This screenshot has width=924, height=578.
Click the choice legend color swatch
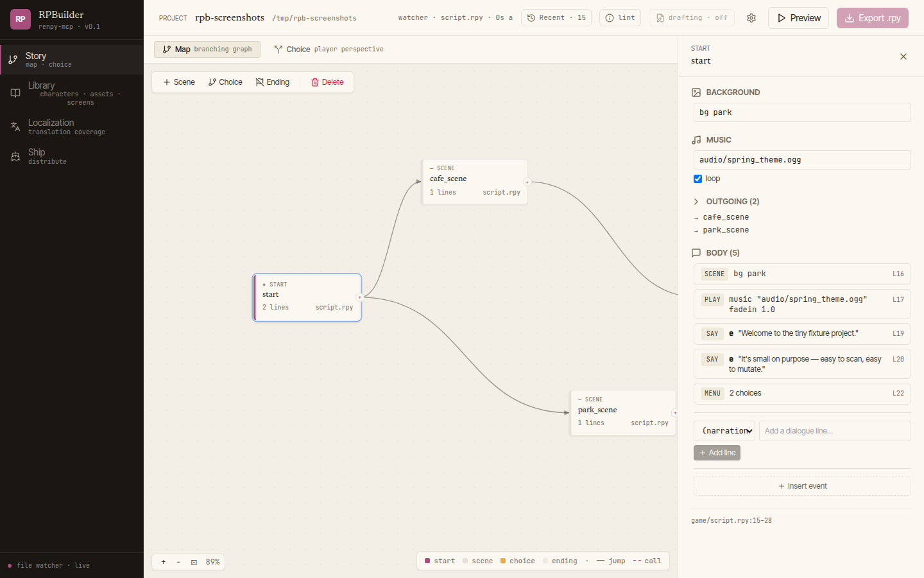point(503,561)
